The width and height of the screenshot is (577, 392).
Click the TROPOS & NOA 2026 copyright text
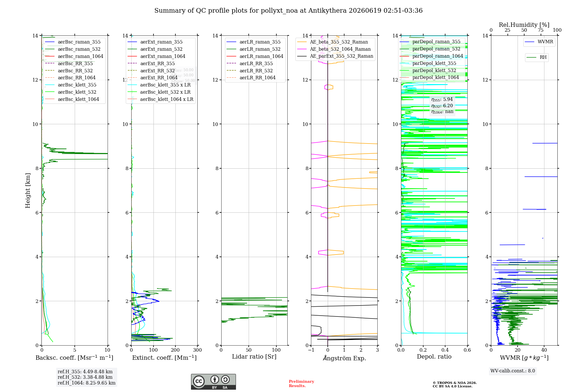click(x=455, y=385)
